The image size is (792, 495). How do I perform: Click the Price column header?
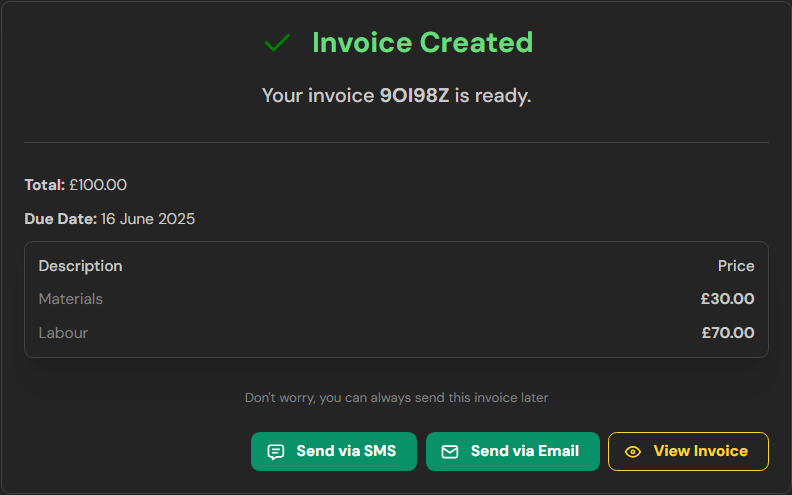[x=736, y=266]
